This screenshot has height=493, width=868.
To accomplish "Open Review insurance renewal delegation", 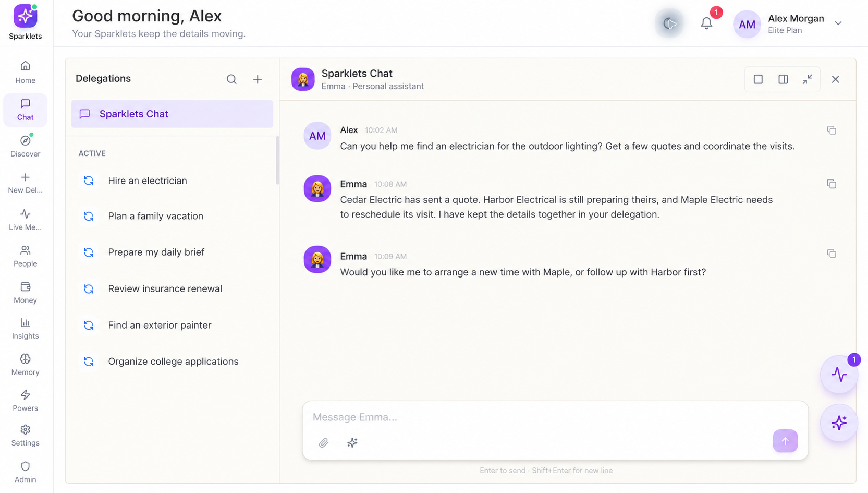I will point(172,288).
